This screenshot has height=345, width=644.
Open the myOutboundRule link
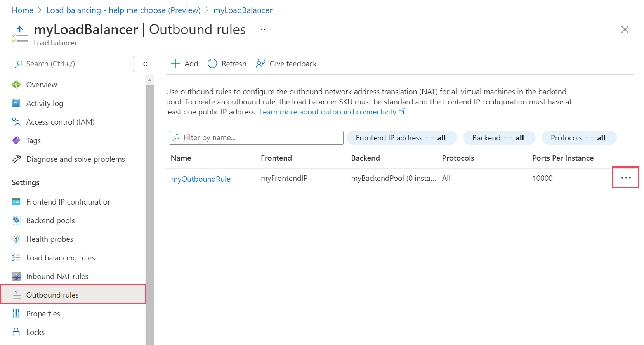point(201,179)
